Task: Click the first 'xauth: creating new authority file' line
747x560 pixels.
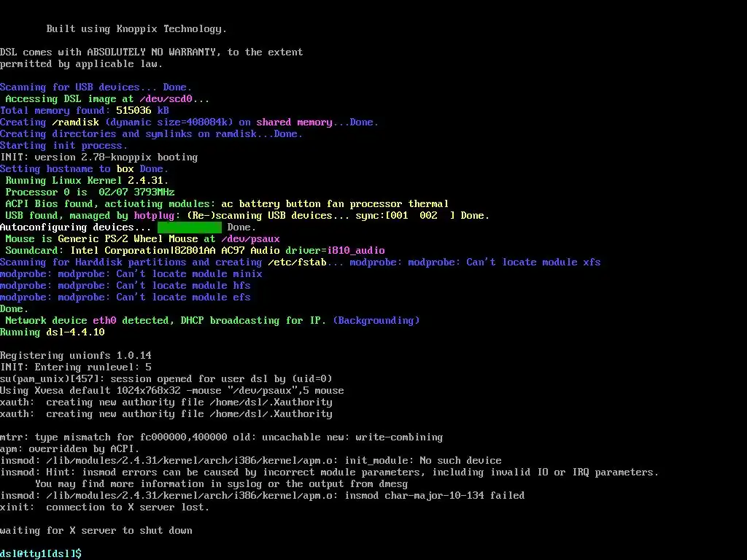Action: 166,402
